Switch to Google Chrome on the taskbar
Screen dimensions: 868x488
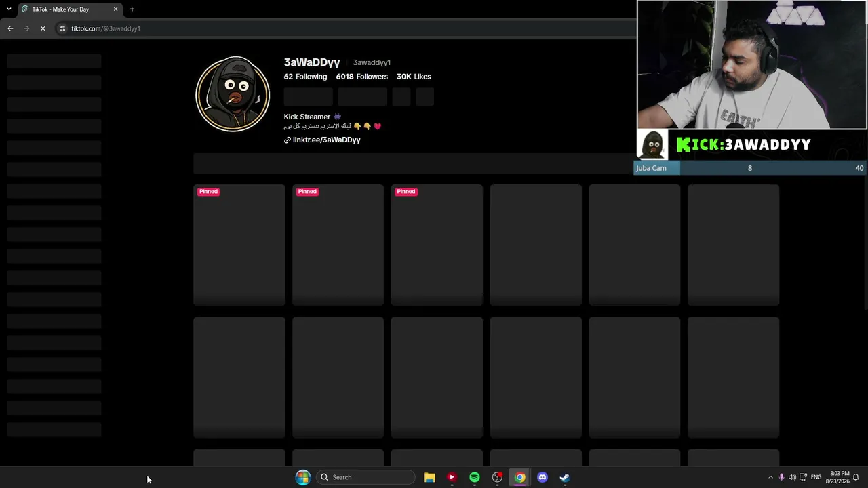[519, 477]
